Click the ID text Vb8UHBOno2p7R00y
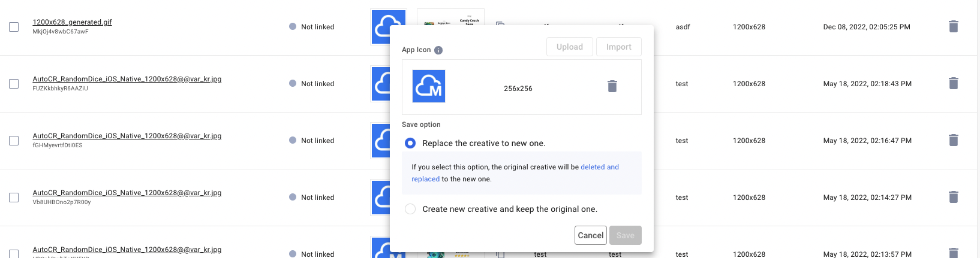The height and width of the screenshot is (258, 980). point(62,202)
